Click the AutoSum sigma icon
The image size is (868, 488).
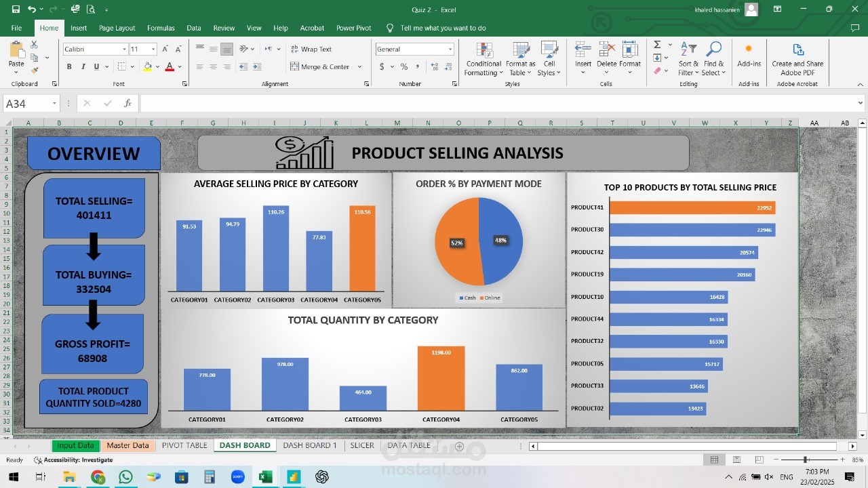pyautogui.click(x=657, y=45)
